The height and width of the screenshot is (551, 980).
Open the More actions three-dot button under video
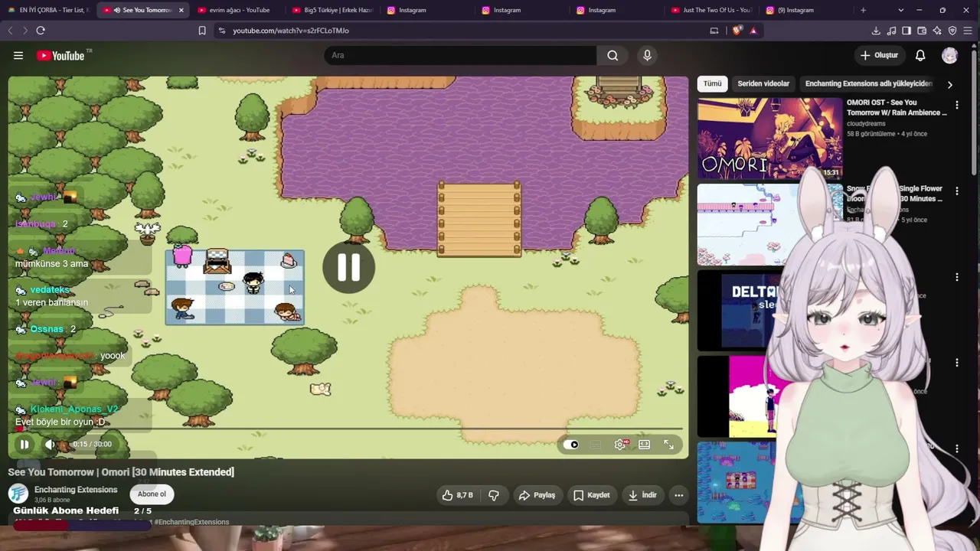pyautogui.click(x=678, y=495)
